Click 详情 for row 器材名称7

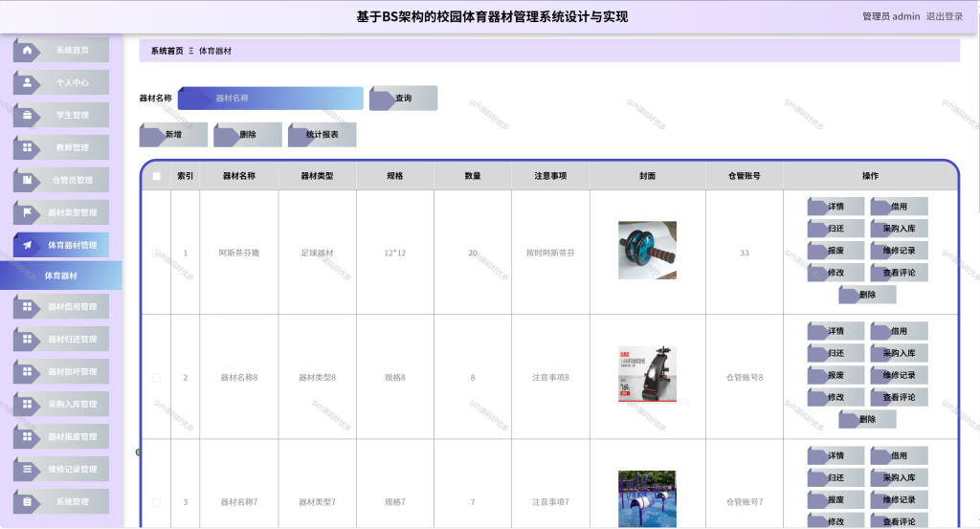tap(835, 455)
